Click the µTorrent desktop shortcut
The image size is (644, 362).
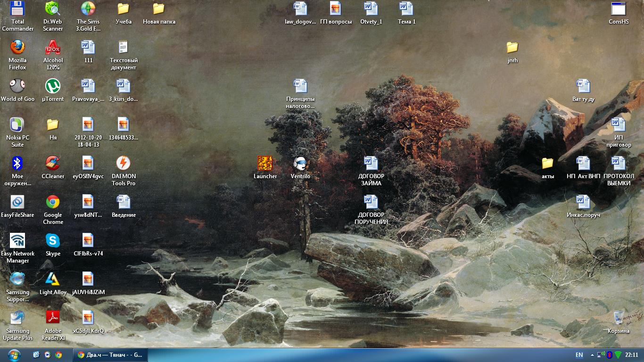[x=53, y=90]
